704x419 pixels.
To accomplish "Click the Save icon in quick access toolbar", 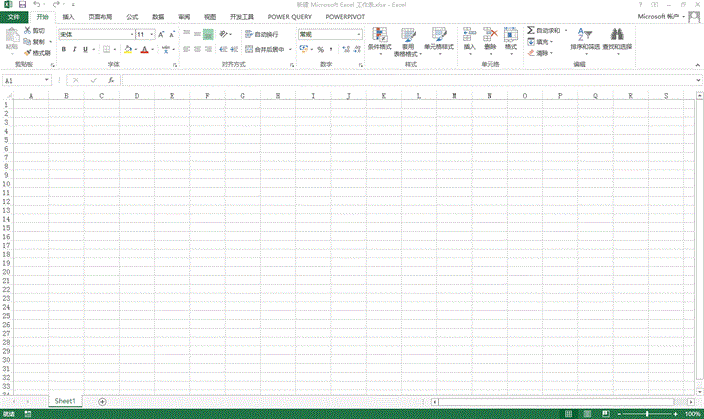I will point(22,5).
